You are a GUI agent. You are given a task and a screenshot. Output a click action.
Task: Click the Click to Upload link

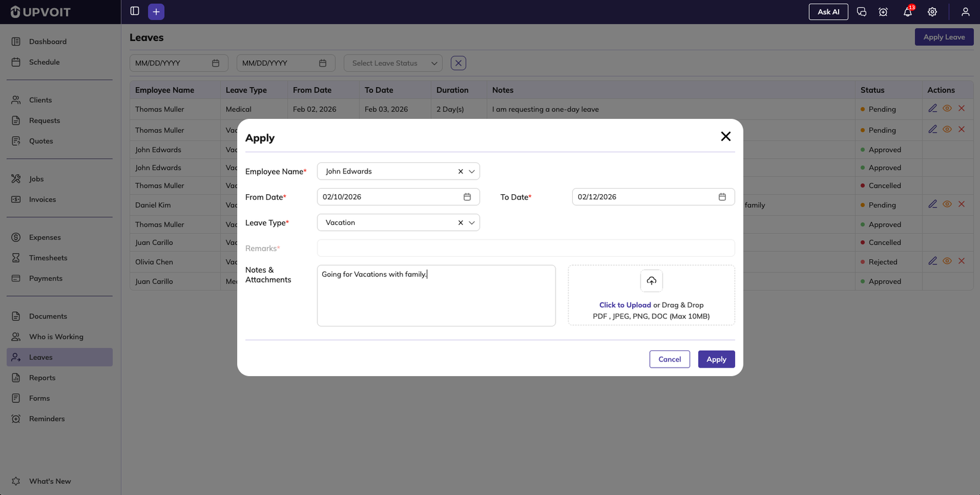pyautogui.click(x=625, y=305)
